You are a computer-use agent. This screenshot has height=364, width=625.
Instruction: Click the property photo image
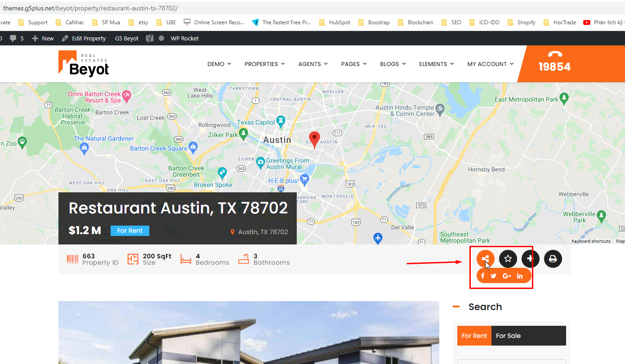click(249, 333)
